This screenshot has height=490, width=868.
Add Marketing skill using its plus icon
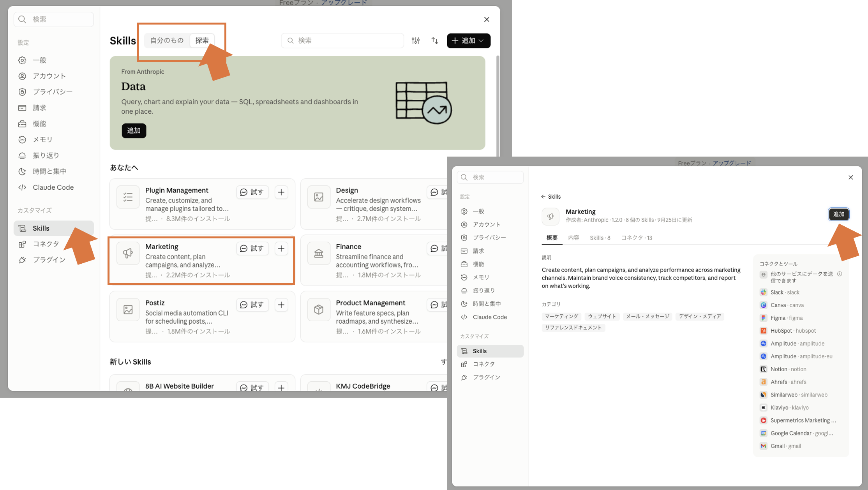pyautogui.click(x=281, y=249)
